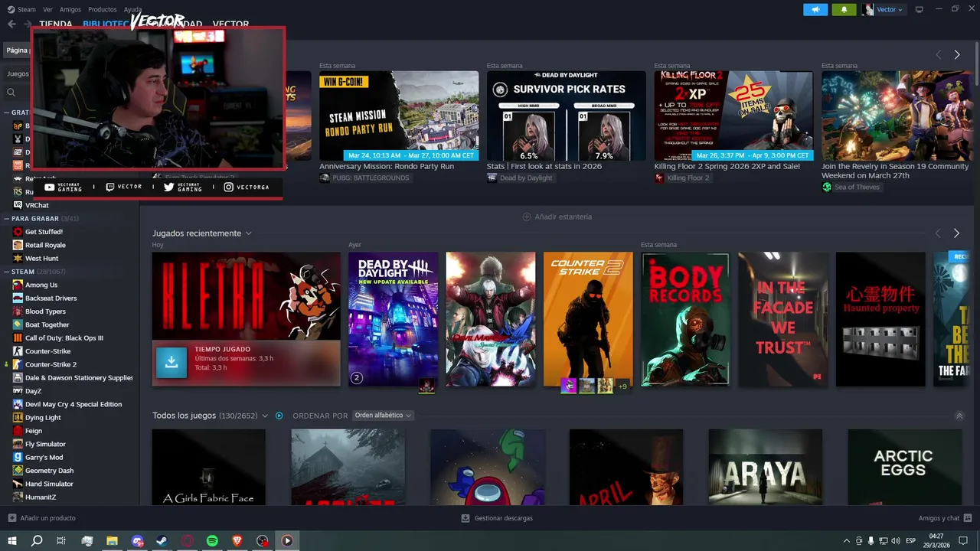Image resolution: width=980 pixels, height=551 pixels.
Task: Advance recently played shelf with right arrow
Action: 956,233
